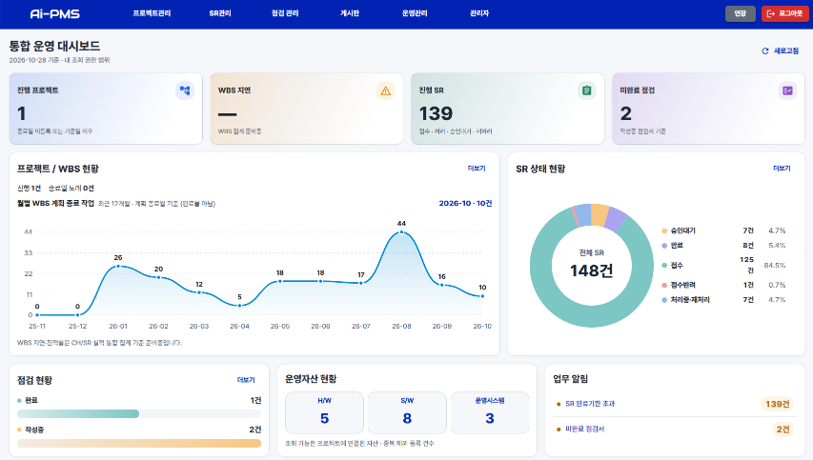813x460 pixels.
Task: Click the 미완료 점검 checklist icon
Action: coord(788,90)
